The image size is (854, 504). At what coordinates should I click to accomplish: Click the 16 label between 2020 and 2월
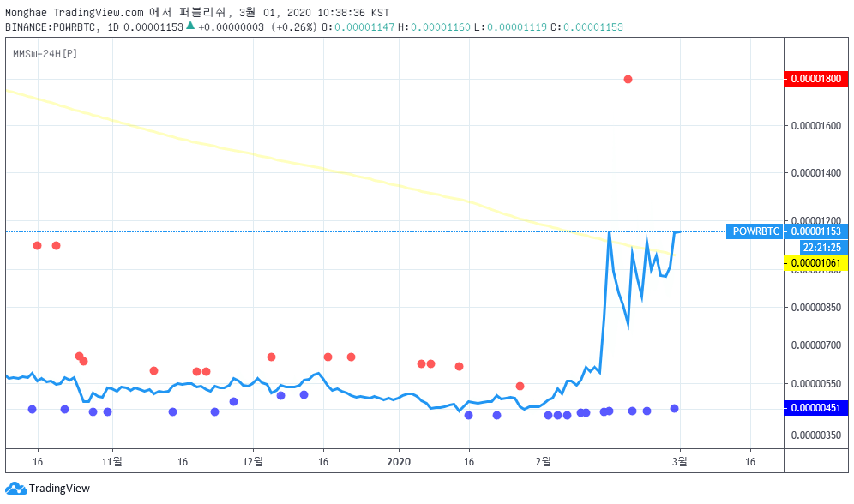(x=468, y=461)
